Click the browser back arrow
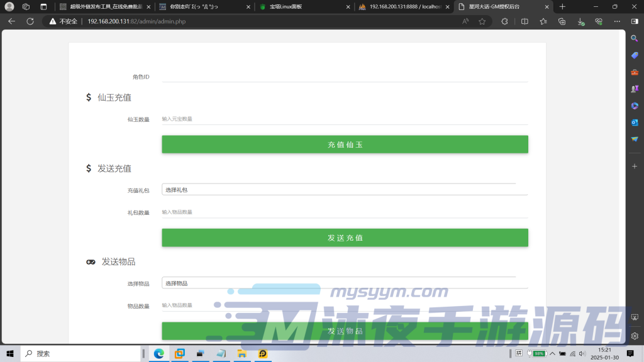 11,21
